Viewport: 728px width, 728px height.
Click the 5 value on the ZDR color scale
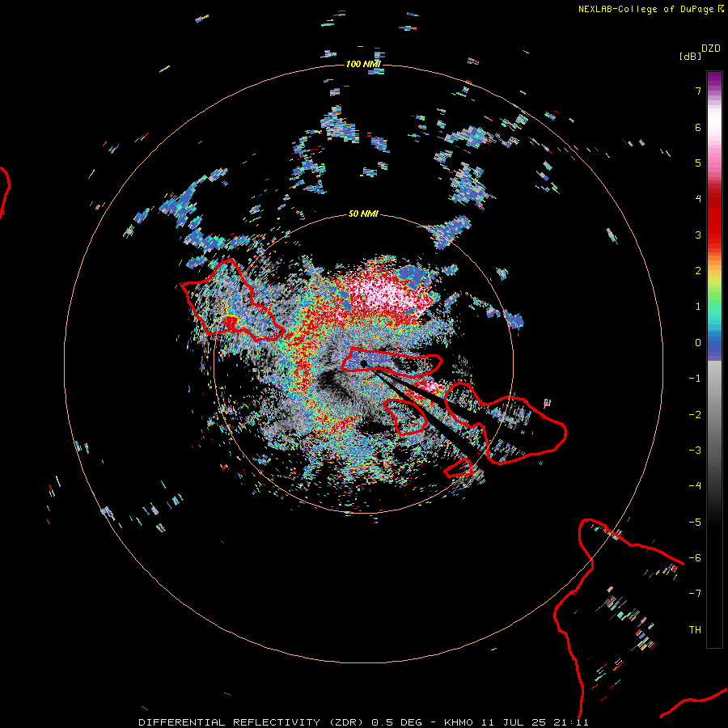coord(698,163)
